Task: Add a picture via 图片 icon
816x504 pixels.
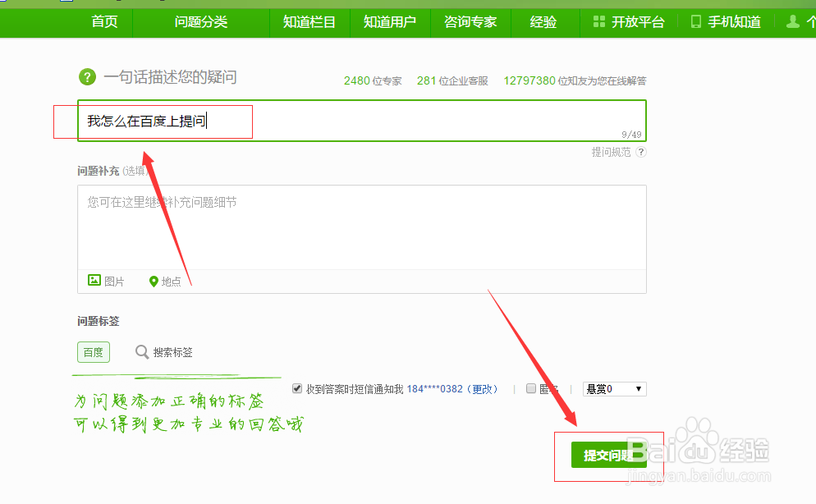Action: coord(106,281)
